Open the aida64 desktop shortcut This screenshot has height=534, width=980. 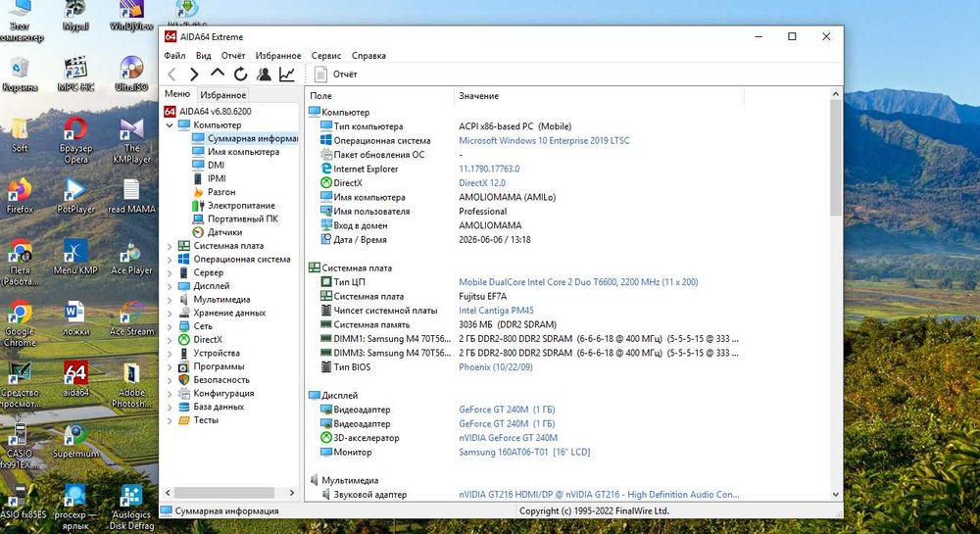coord(75,379)
